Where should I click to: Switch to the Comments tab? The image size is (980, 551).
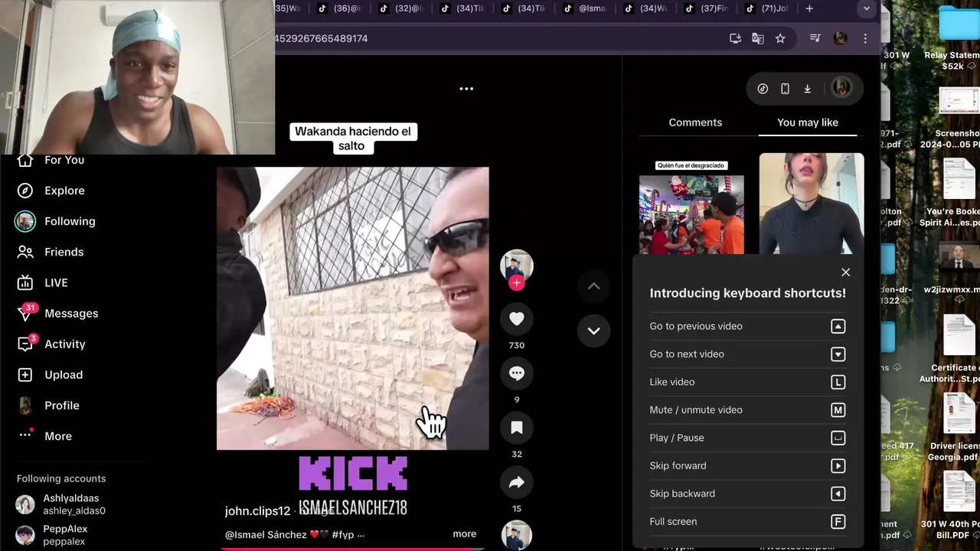(695, 122)
